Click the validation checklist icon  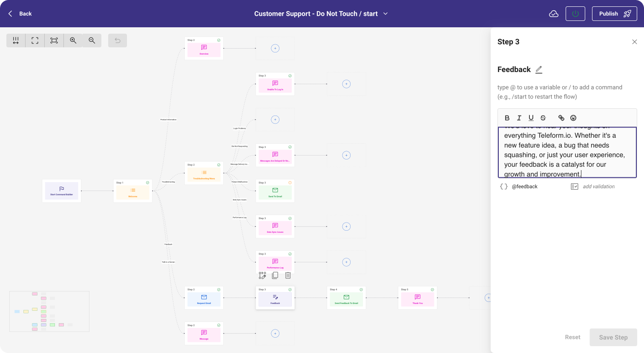575,186
